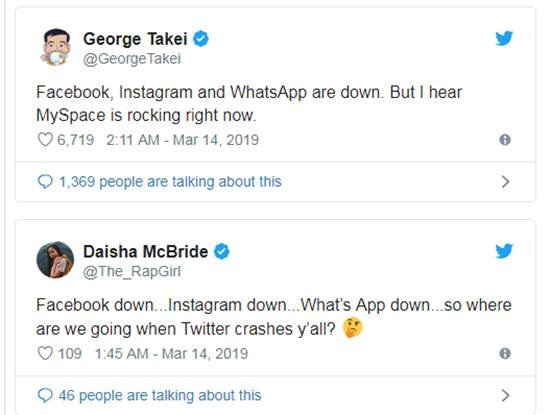The width and height of the screenshot is (550, 415).
Task: Expand the chevron arrow on George Takei's conversation row
Action: point(505,182)
